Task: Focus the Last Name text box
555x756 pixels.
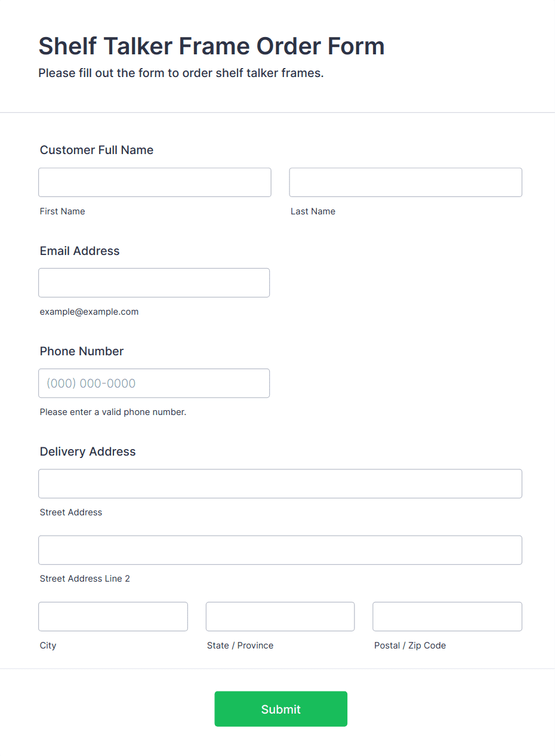Action: (x=405, y=182)
